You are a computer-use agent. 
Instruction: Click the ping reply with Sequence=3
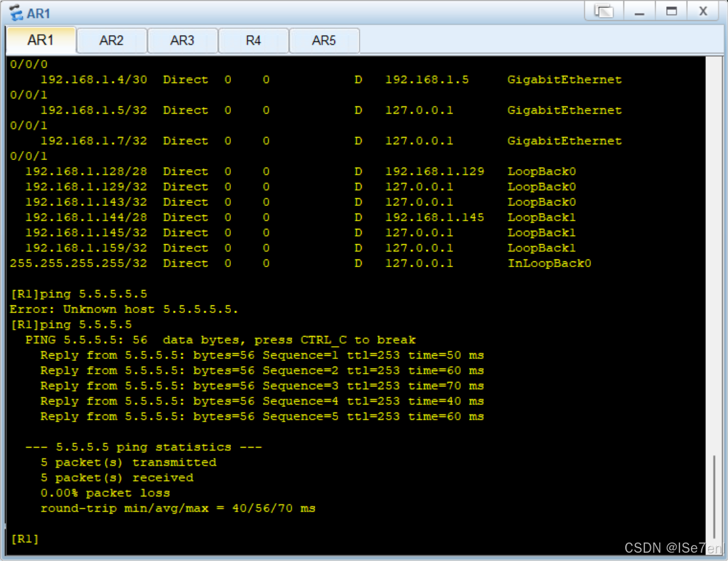click(x=262, y=386)
